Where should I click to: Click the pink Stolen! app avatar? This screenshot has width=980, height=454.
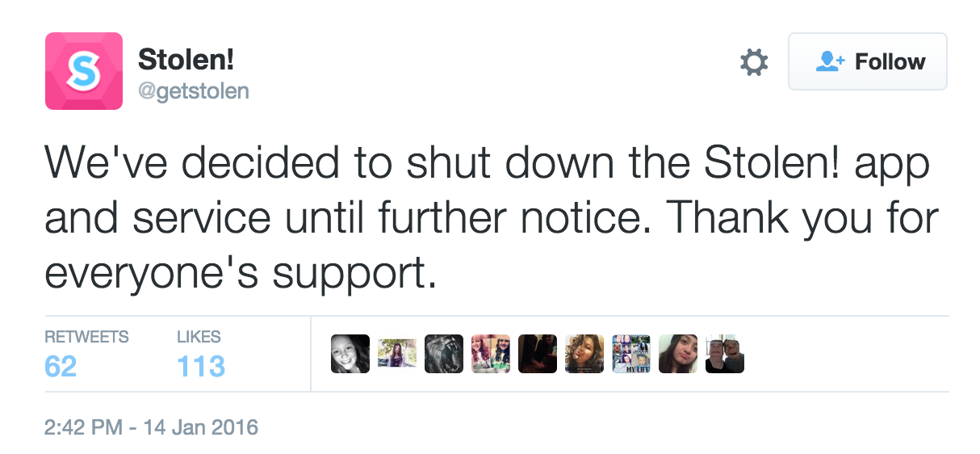[x=84, y=71]
